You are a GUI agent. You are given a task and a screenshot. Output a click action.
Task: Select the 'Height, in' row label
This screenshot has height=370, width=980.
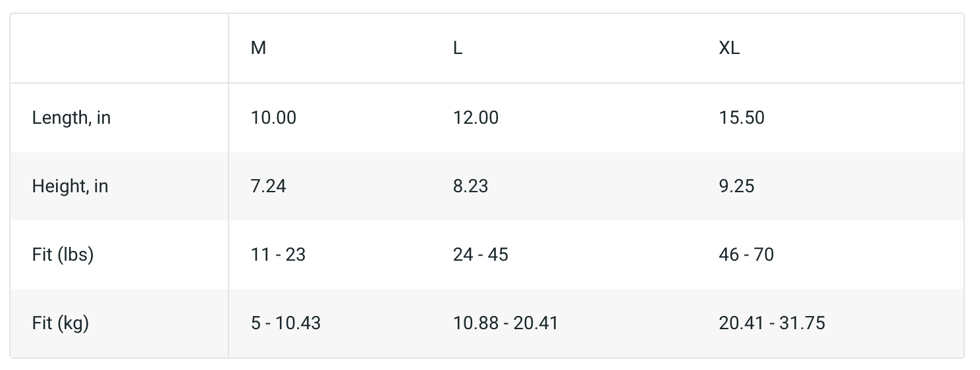(x=70, y=186)
